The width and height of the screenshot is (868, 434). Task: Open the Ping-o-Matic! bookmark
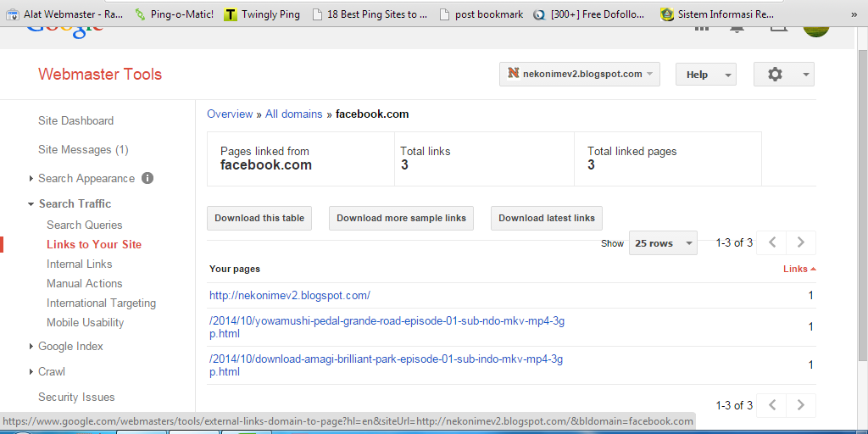click(x=175, y=14)
